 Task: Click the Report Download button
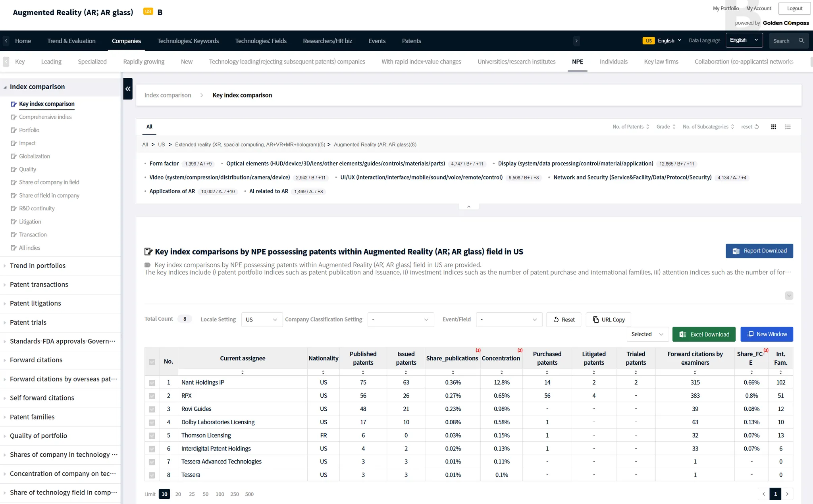[759, 251]
